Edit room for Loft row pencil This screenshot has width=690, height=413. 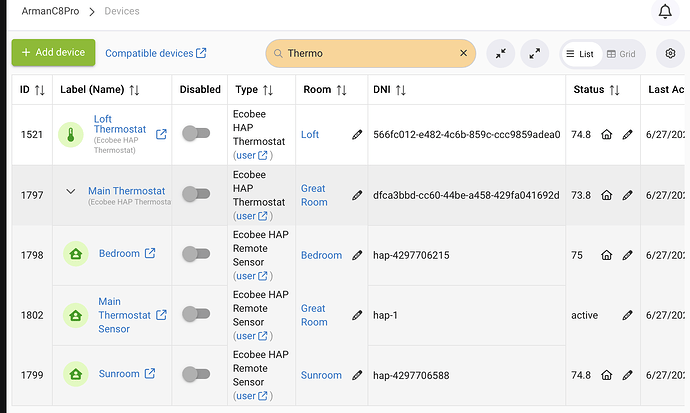(357, 135)
